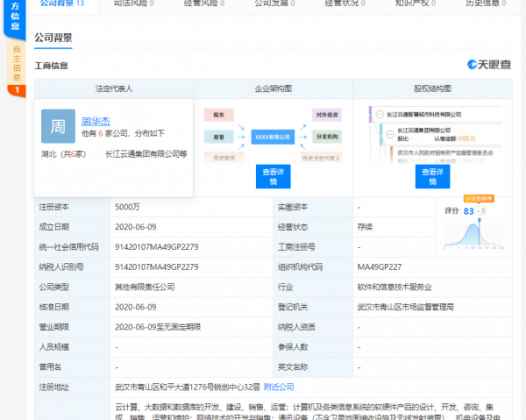The height and width of the screenshot is (420, 526).
Task: Click the 成立日期 value 2020-06-09
Action: [x=136, y=227]
